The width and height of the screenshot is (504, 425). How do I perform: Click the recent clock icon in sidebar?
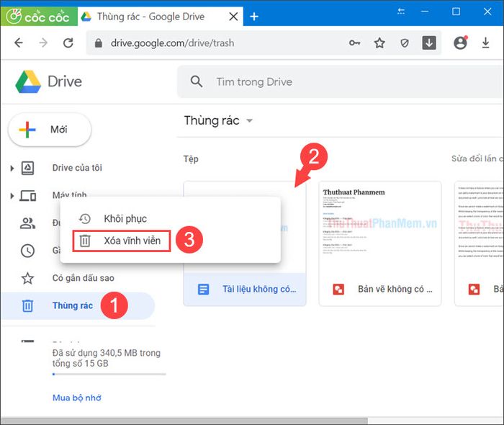(27, 251)
